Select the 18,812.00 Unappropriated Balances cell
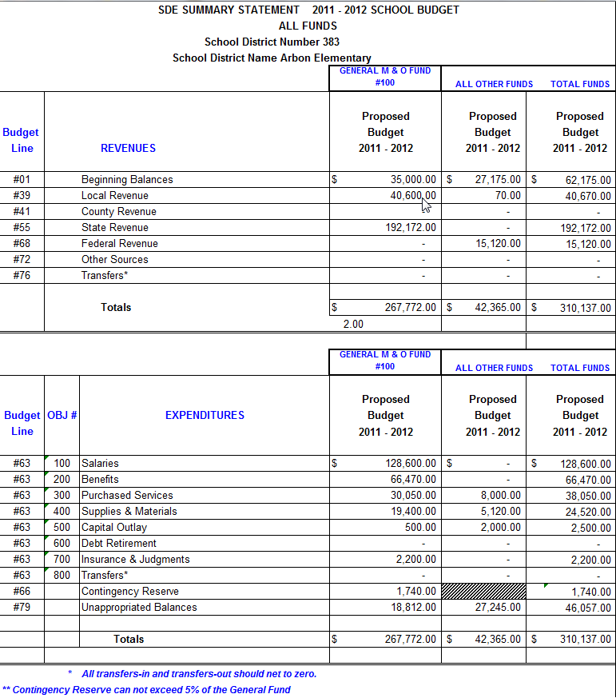This screenshot has width=616, height=698. (385, 608)
